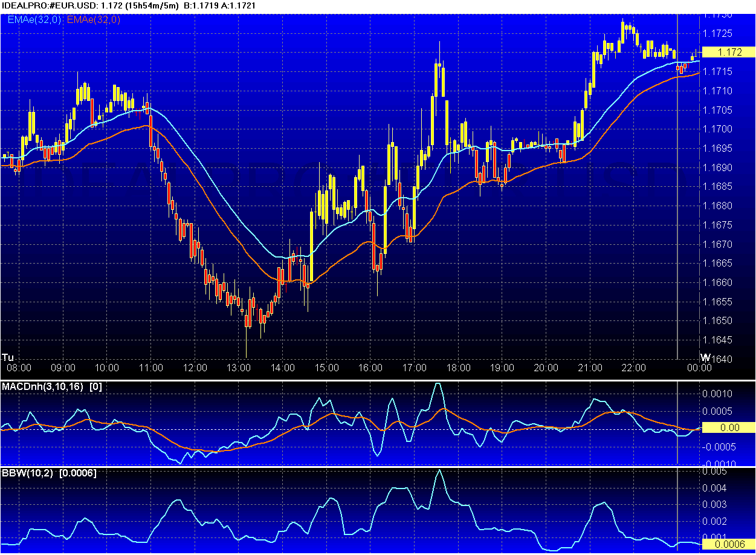The height and width of the screenshot is (555, 756).
Task: Select the MACDnh(3,10,16) indicator label
Action: pos(42,386)
